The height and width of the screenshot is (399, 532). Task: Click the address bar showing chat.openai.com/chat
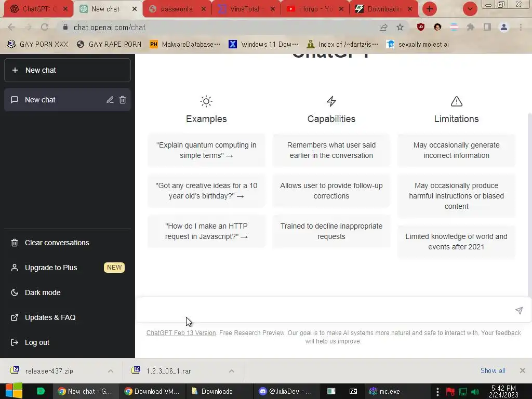pos(217,27)
